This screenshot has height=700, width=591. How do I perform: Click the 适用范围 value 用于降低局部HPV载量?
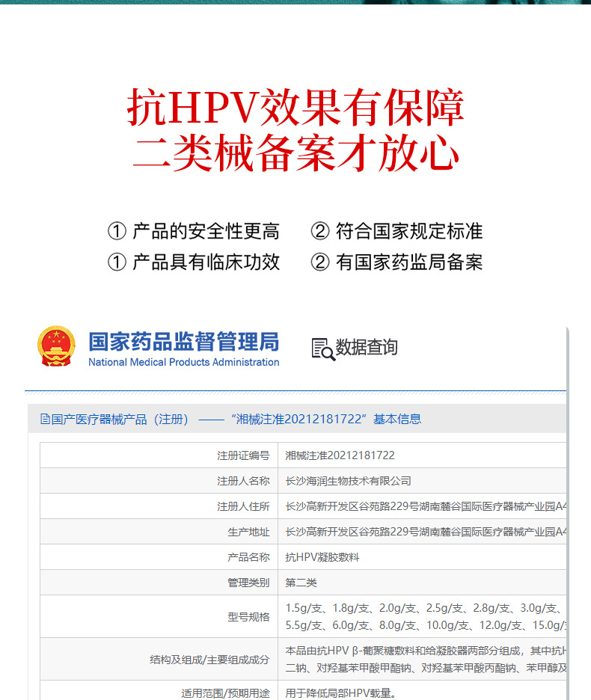tap(340, 693)
